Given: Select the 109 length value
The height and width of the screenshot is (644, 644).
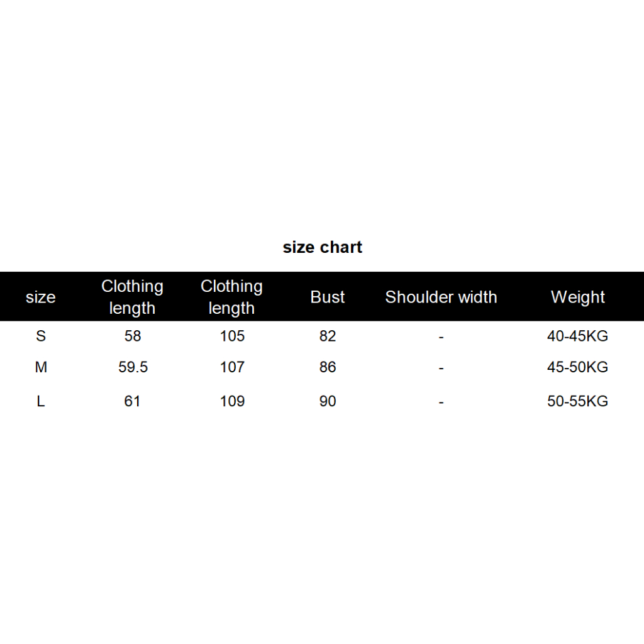Looking at the screenshot, I should [232, 401].
